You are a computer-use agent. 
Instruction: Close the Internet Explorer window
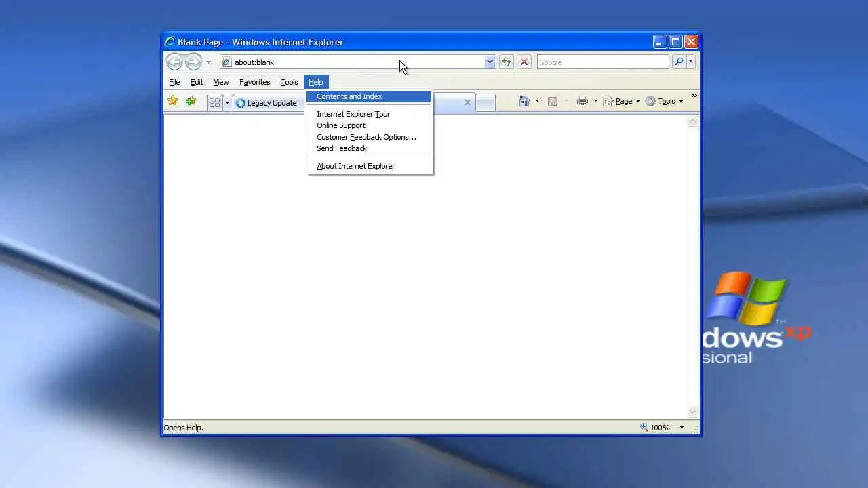pos(691,42)
